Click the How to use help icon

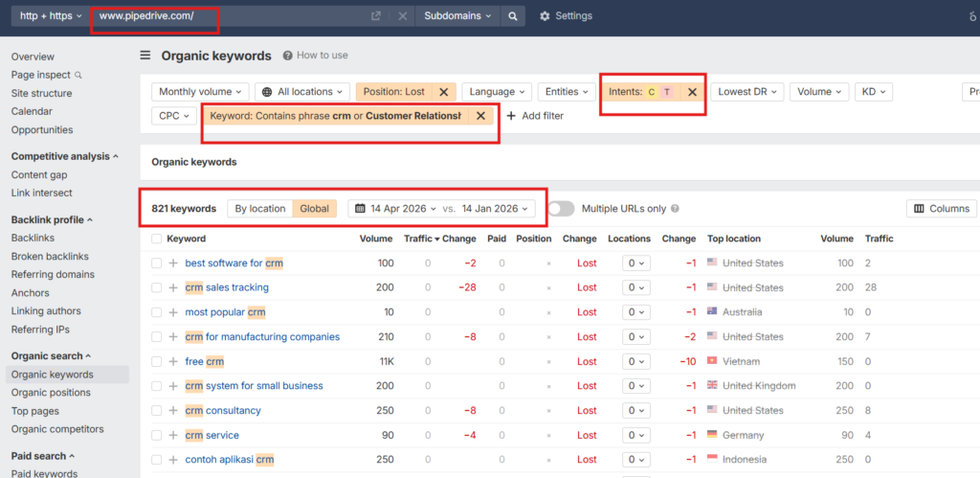coord(288,56)
